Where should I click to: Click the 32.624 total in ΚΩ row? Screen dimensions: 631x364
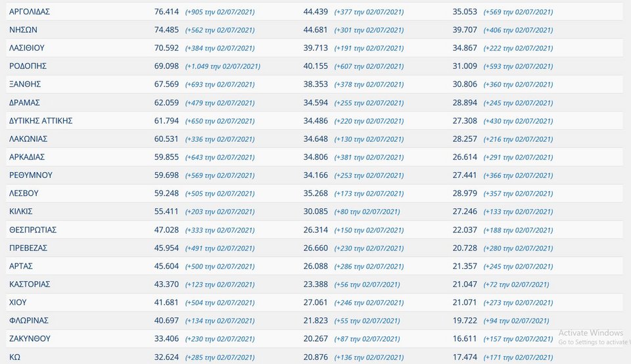coord(166,357)
